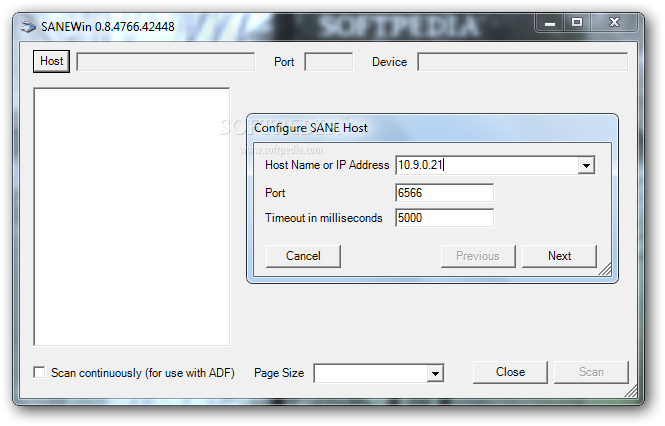Cancel the Configure SANE Host dialog
The height and width of the screenshot is (426, 665).
[303, 256]
